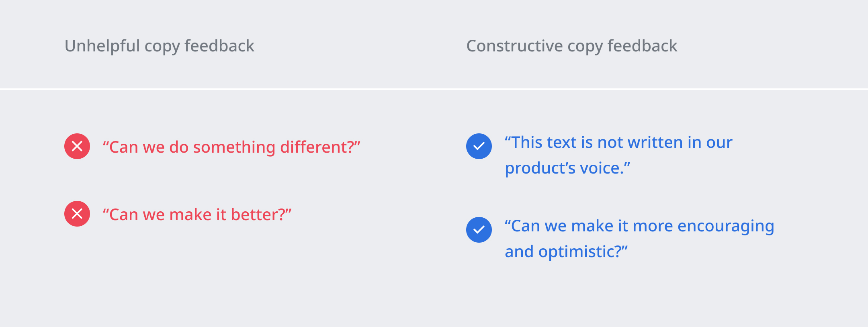Click the white horizontal divider line

(x=434, y=89)
